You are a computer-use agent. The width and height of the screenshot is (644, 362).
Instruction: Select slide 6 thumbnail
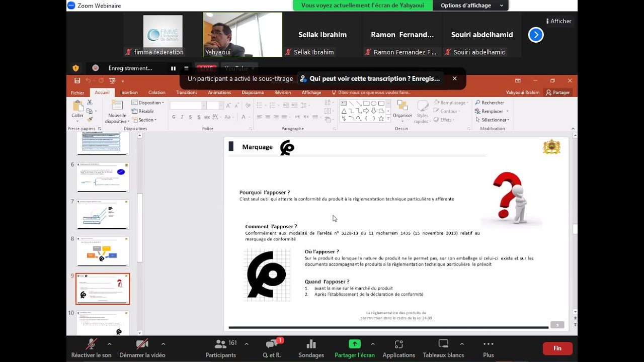coord(103,177)
